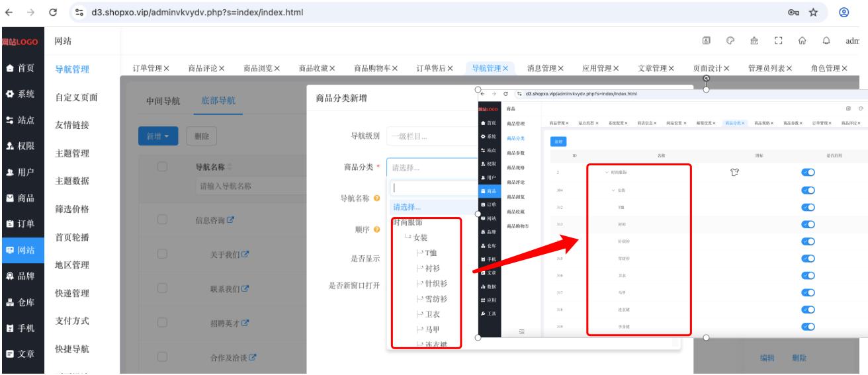Toggle fullscreen from the main top bar
This screenshot has height=375, width=868.
click(x=779, y=40)
